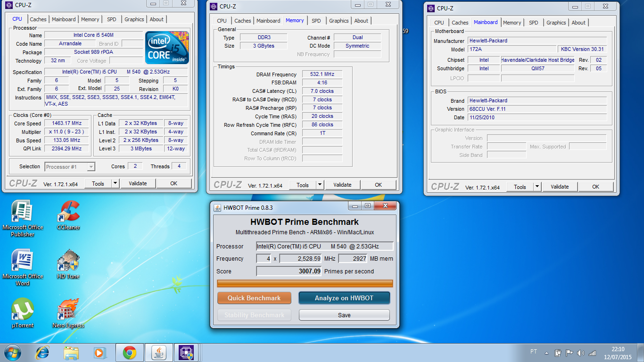Open the Windows Start menu
Image resolution: width=644 pixels, height=362 pixels.
click(12, 353)
